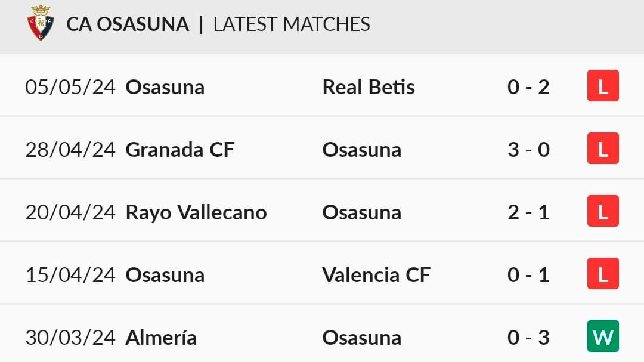View the 0 - 2 score against Real Betis

pos(528,87)
